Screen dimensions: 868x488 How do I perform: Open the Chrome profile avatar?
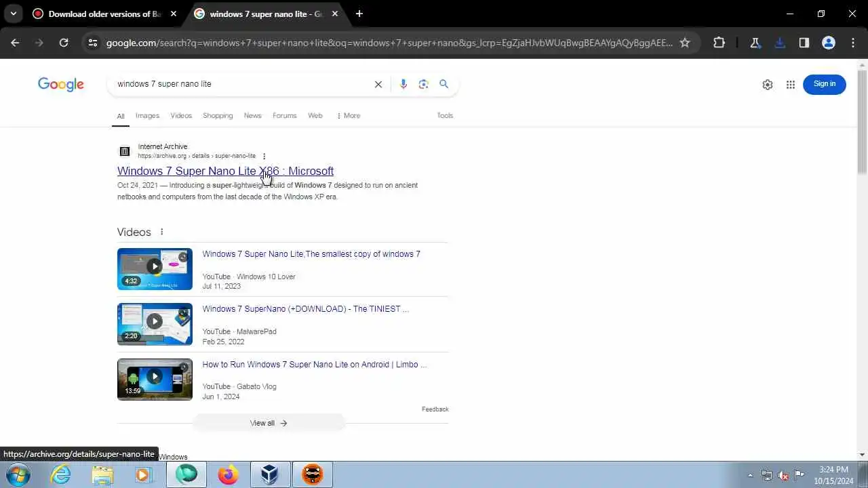click(829, 43)
